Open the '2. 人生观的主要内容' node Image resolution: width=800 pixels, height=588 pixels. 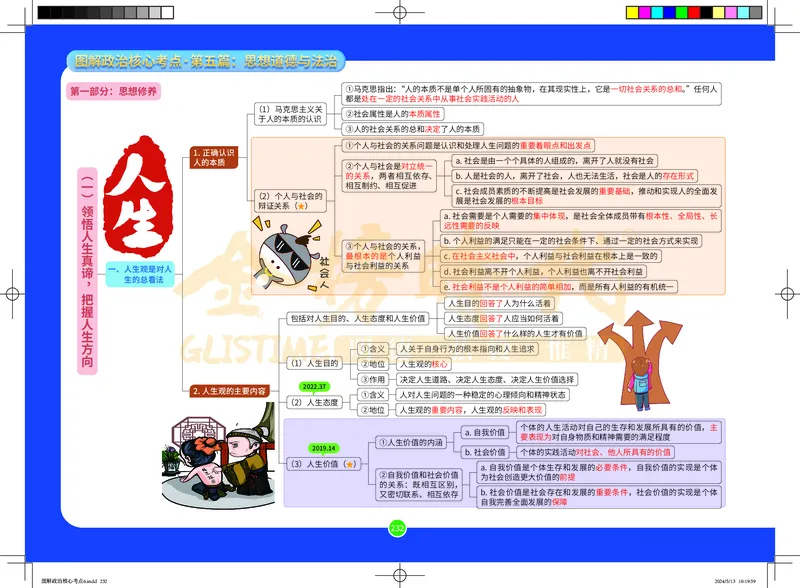pos(231,391)
